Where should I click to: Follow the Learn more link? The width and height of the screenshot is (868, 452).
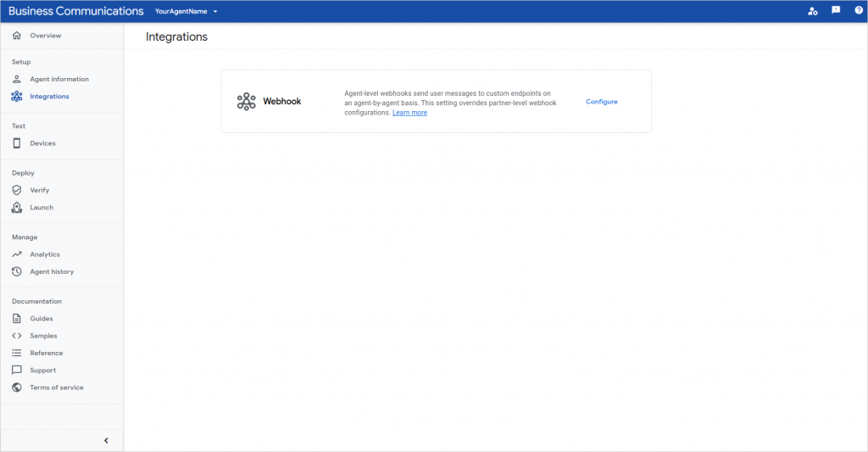tap(409, 113)
